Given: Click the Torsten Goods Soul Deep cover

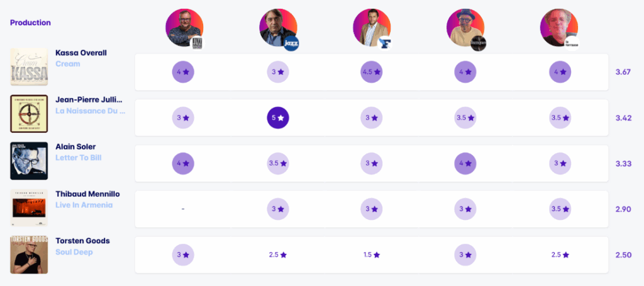Looking at the screenshot, I should [29, 255].
